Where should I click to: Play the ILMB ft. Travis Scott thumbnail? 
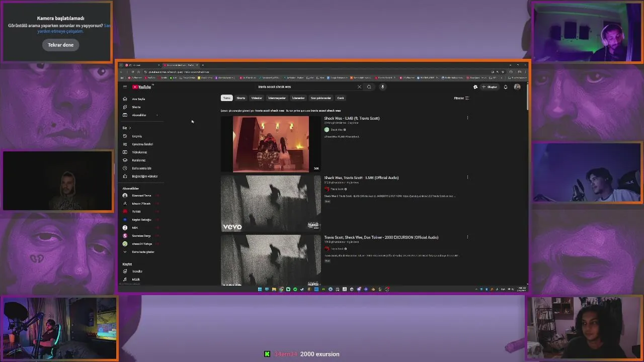(x=271, y=144)
